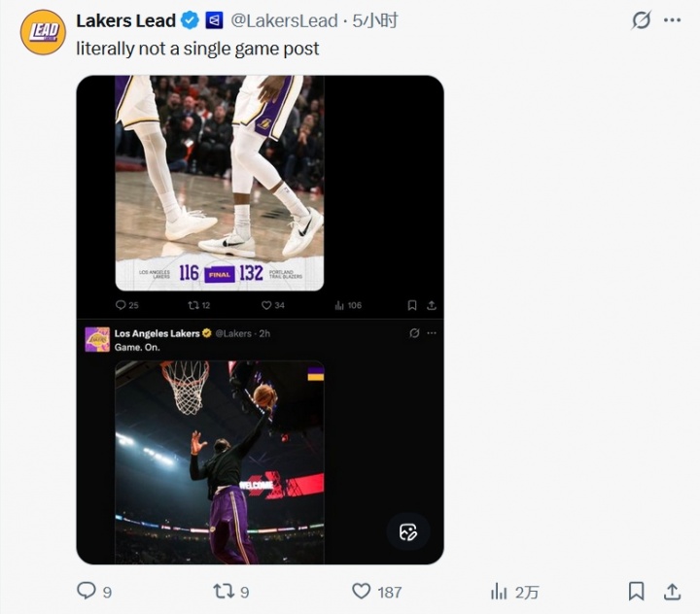
Task: Go to the @LakersLead handle profile
Action: pyautogui.click(x=285, y=20)
